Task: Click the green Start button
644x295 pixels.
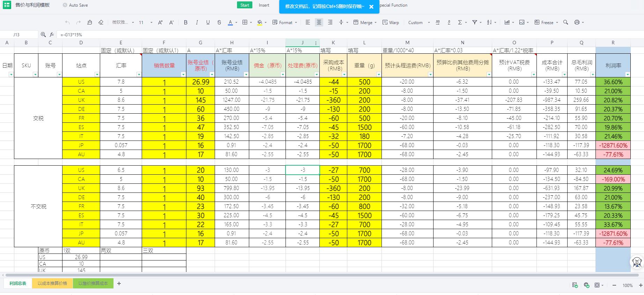Action: (x=245, y=5)
